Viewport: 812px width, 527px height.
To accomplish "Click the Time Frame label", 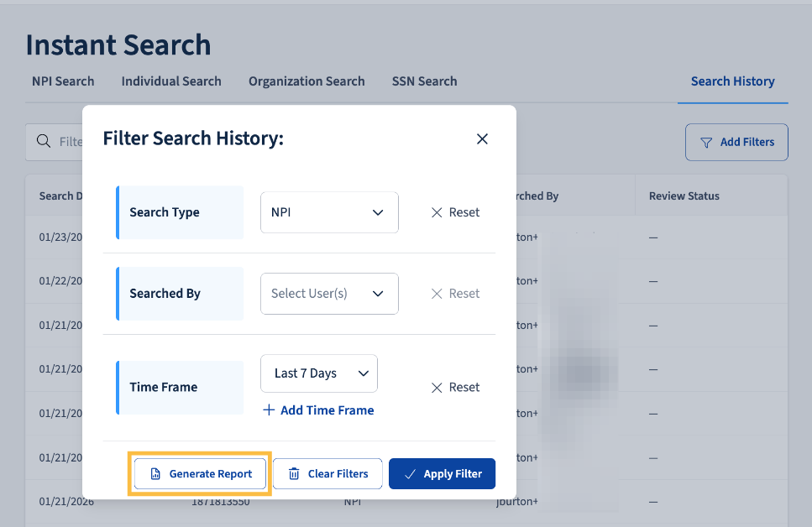I will click(x=163, y=387).
